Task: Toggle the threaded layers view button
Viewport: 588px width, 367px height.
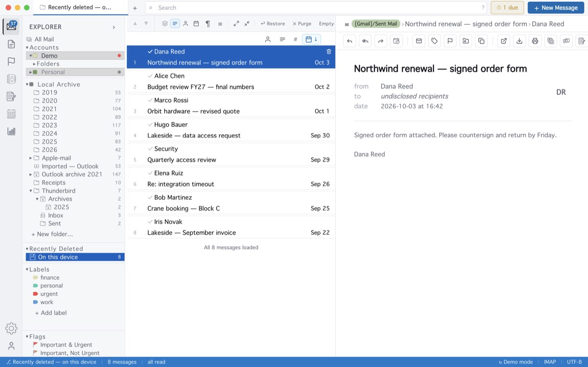Action: click(165, 24)
